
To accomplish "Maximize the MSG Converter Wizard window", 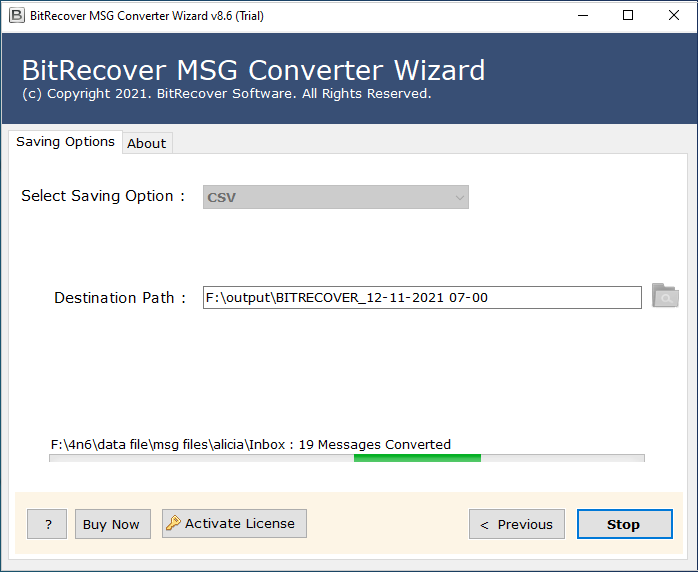I will pos(627,15).
